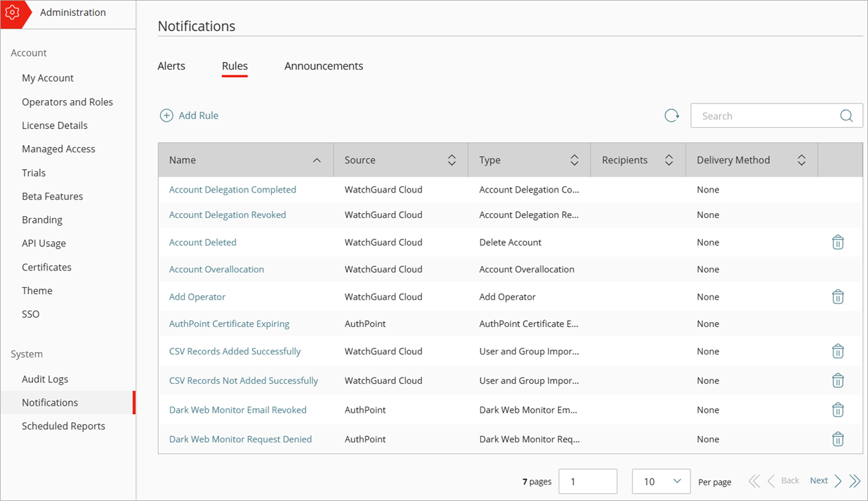Click the Add Rule plus icon

(166, 115)
